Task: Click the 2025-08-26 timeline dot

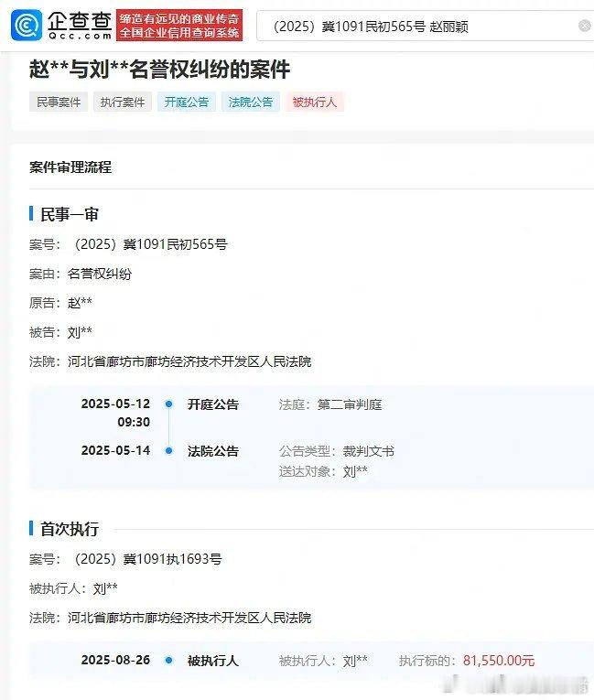Action: pos(168,660)
